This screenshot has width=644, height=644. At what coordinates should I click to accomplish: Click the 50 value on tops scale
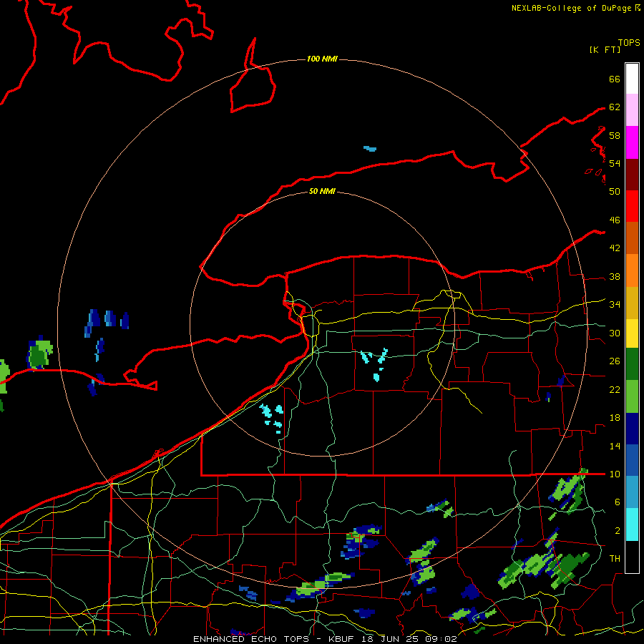point(615,191)
